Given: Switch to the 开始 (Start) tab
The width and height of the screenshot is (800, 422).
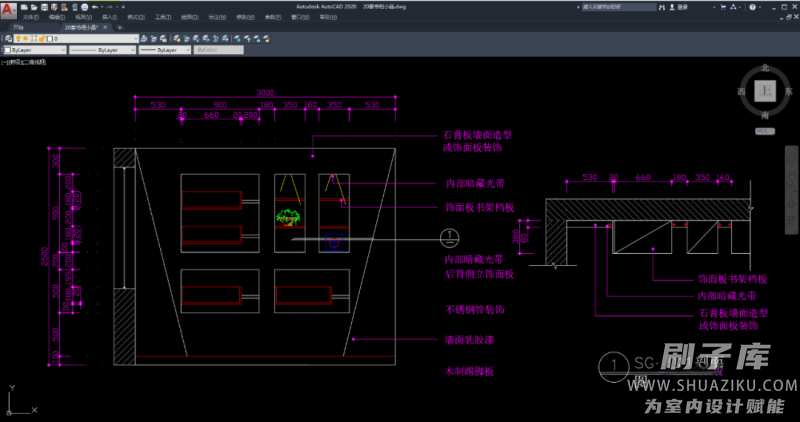Looking at the screenshot, I should [19, 27].
